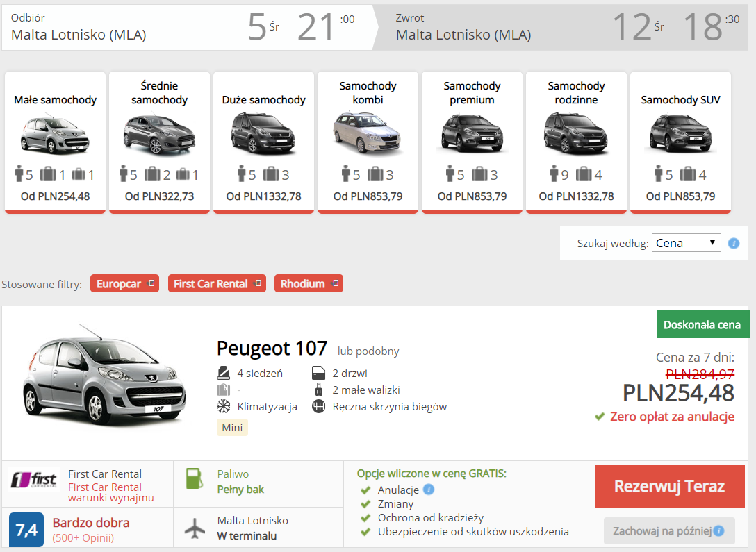Image resolution: width=756 pixels, height=552 pixels.
Task: Open the Szukaj według Cena dropdown
Action: 686,243
